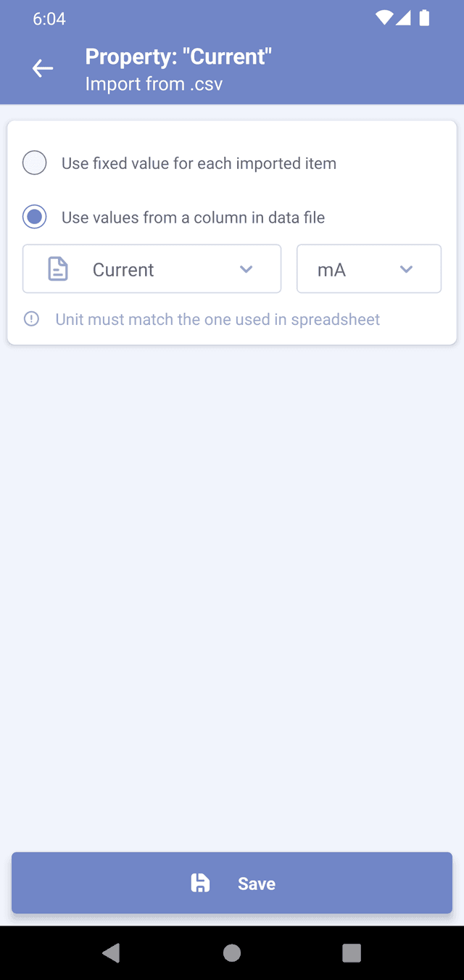Tap the 'Property: "Current"' title

coord(178,57)
